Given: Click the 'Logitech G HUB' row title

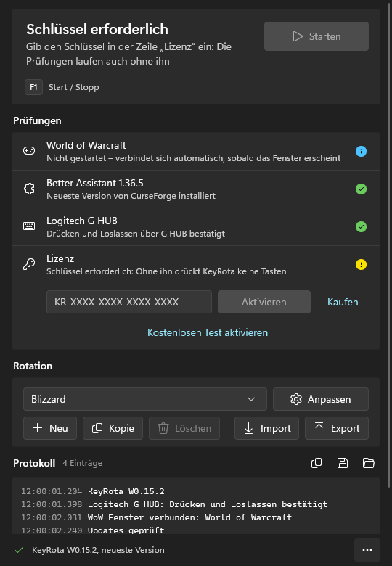Looking at the screenshot, I should (x=82, y=221).
